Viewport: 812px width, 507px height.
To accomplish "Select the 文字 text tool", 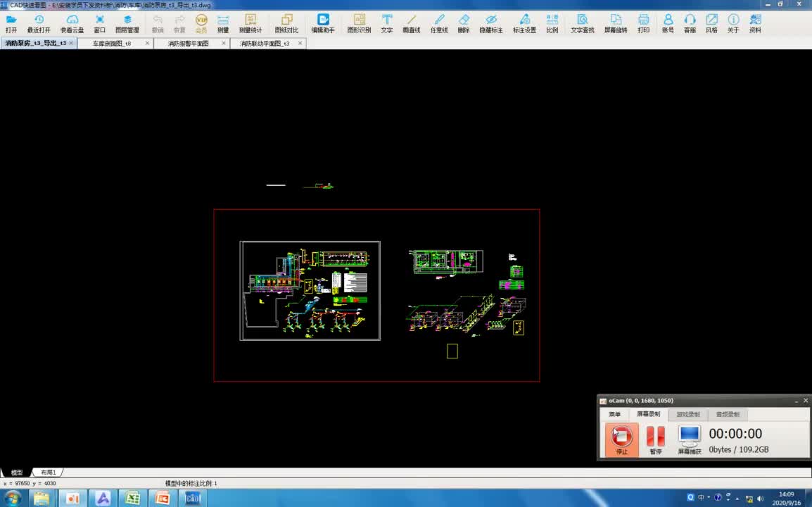I will click(x=387, y=24).
